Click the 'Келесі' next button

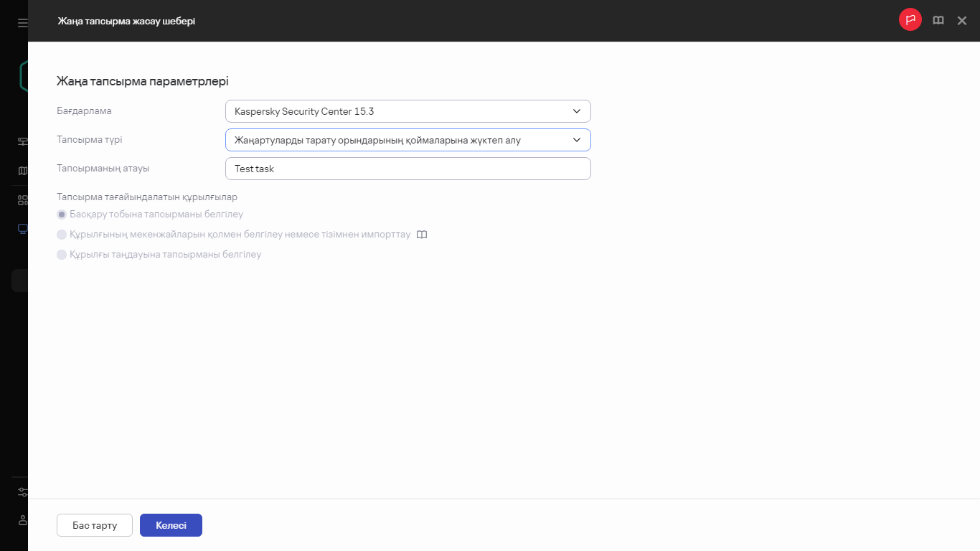click(x=171, y=525)
